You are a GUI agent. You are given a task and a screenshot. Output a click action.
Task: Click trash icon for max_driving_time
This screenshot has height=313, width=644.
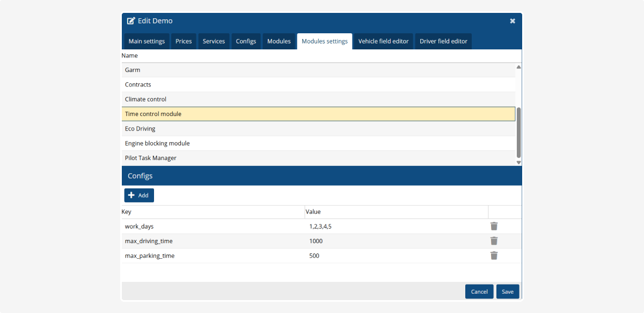494,241
